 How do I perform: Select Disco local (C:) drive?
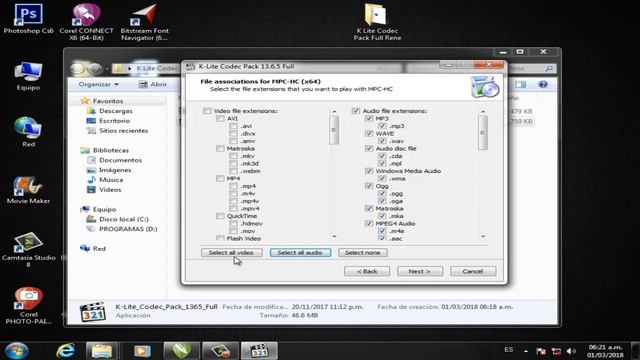click(124, 219)
